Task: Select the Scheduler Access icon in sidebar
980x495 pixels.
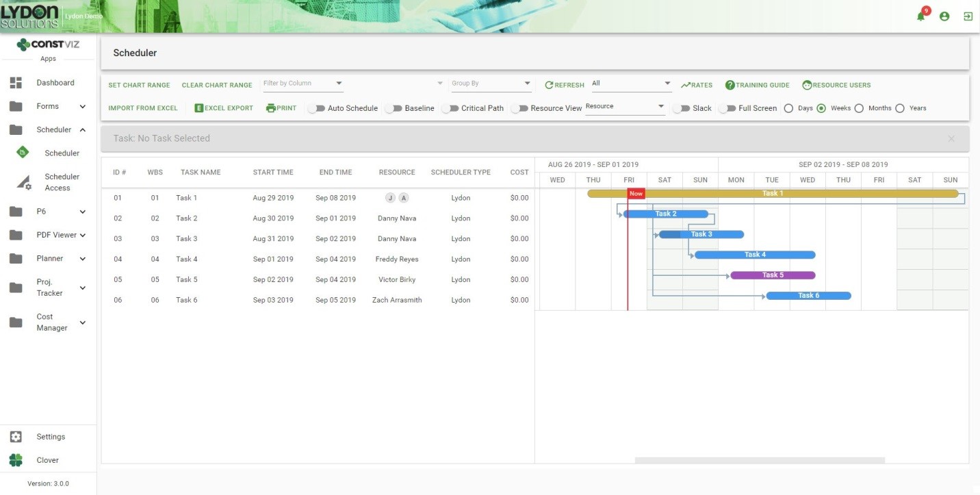Action: coord(24,181)
